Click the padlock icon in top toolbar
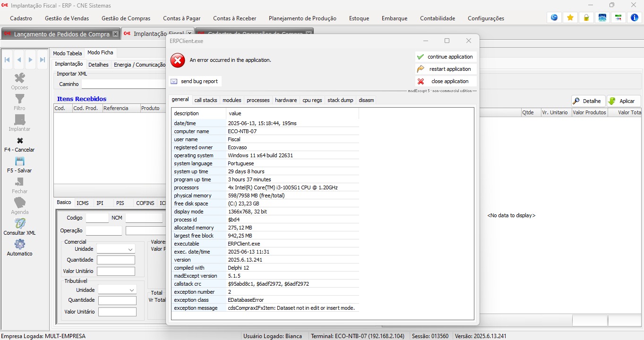 click(x=586, y=18)
